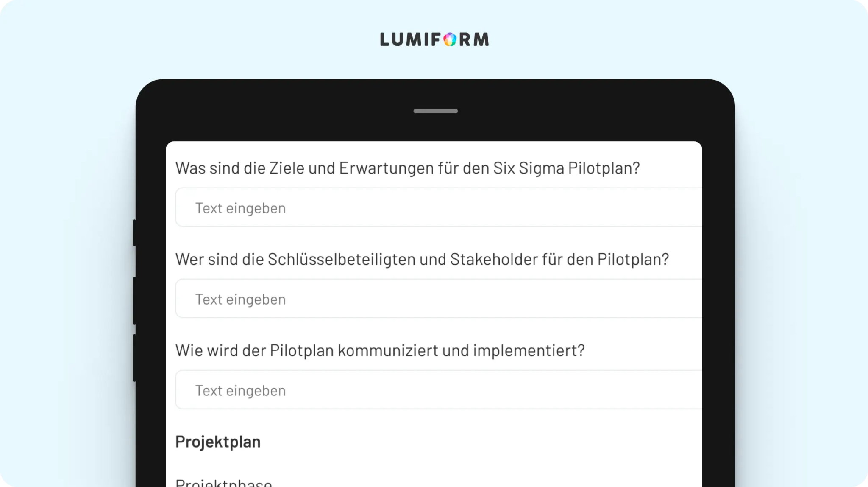The height and width of the screenshot is (487, 868).
Task: Select the question Wie wird der Pilotplan kommuniziert
Action: click(x=380, y=351)
